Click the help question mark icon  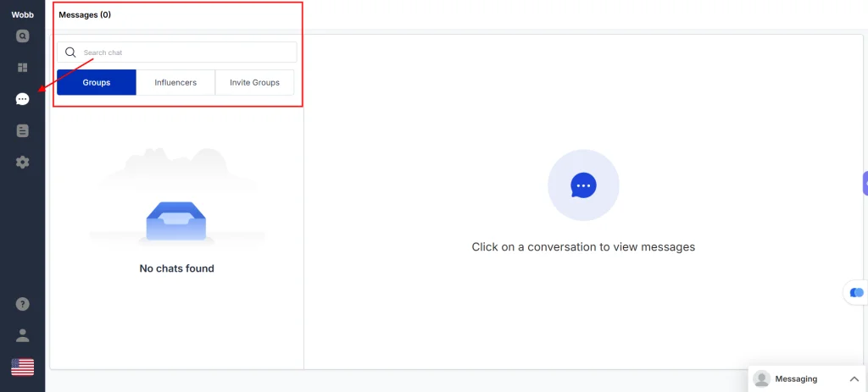pyautogui.click(x=22, y=304)
